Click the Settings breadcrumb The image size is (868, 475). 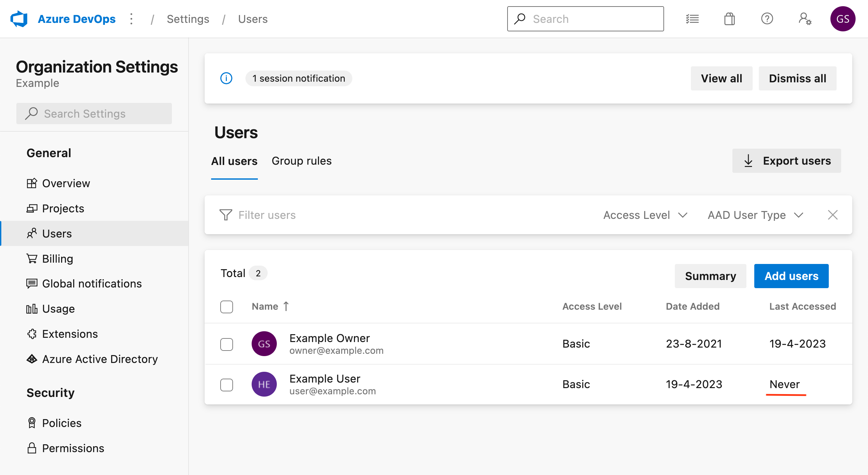coord(188,19)
